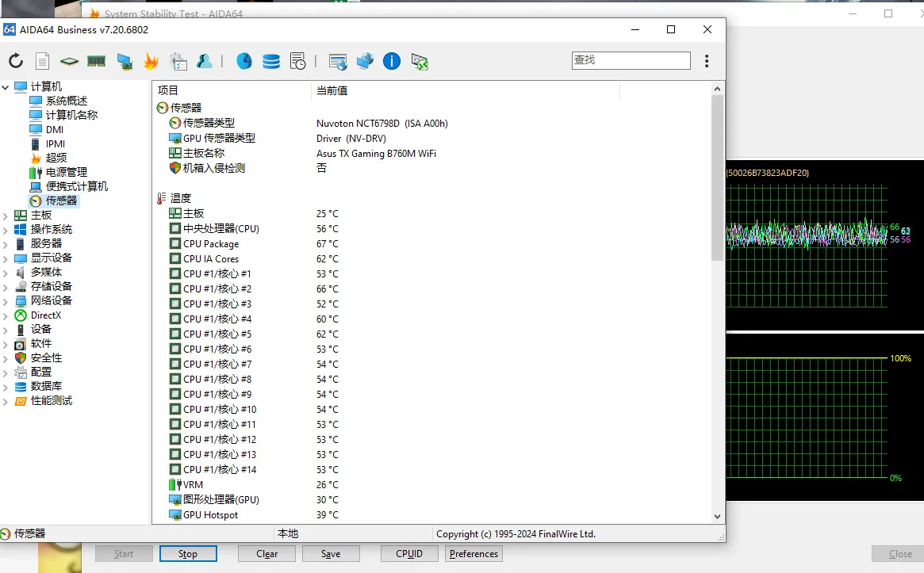Image resolution: width=924 pixels, height=573 pixels.
Task: Launch the flame System Stability Test icon
Action: click(151, 61)
